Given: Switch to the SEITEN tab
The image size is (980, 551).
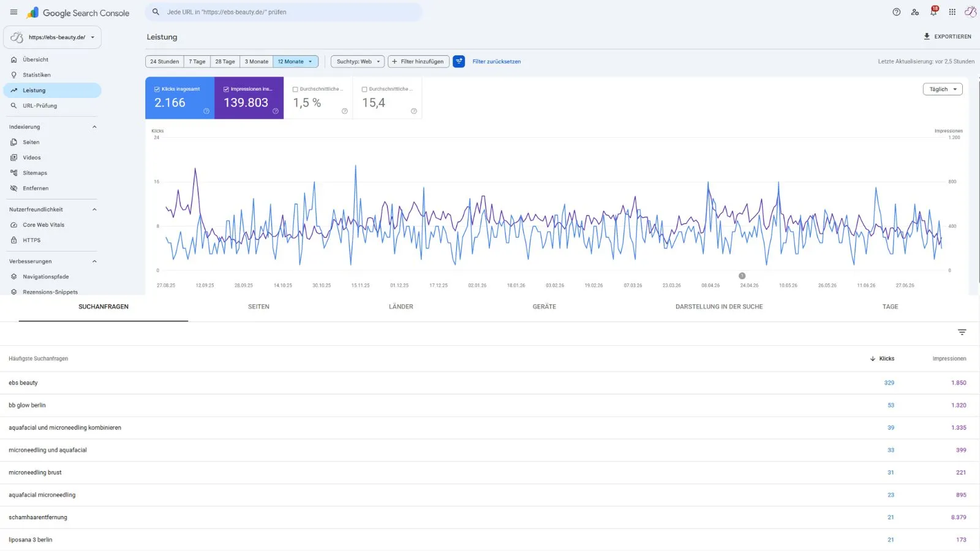Looking at the screenshot, I should [258, 307].
